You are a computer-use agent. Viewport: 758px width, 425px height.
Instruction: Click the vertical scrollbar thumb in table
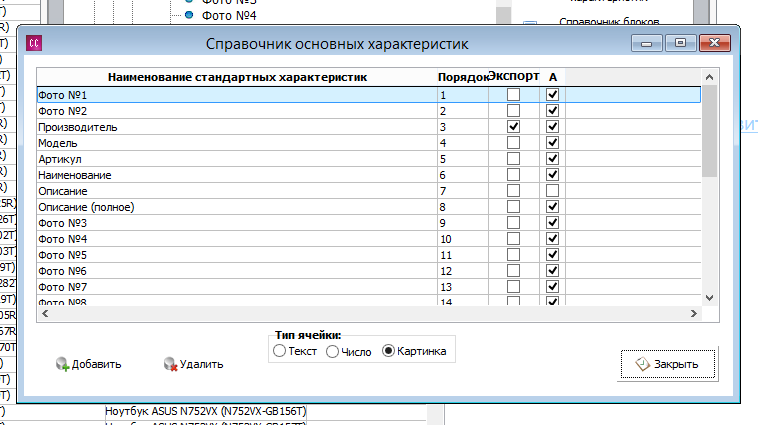tap(709, 131)
